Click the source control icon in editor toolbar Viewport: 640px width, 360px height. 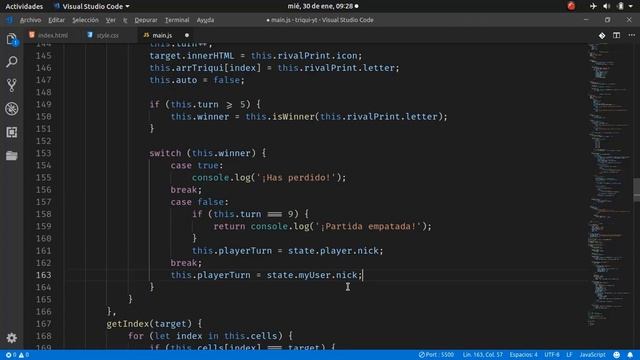pyautogui.click(x=602, y=36)
